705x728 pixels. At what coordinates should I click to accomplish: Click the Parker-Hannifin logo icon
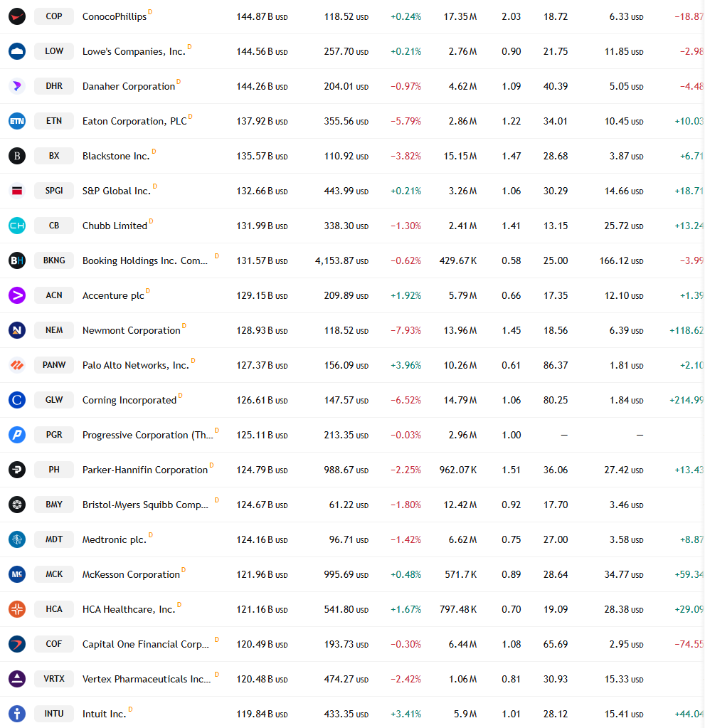click(x=17, y=470)
